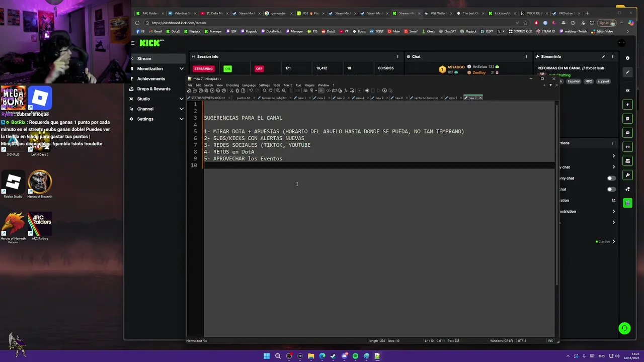Open Chat panel three-dot menu
Image resolution: width=644 pixels, height=362 pixels.
pyautogui.click(x=526, y=56)
